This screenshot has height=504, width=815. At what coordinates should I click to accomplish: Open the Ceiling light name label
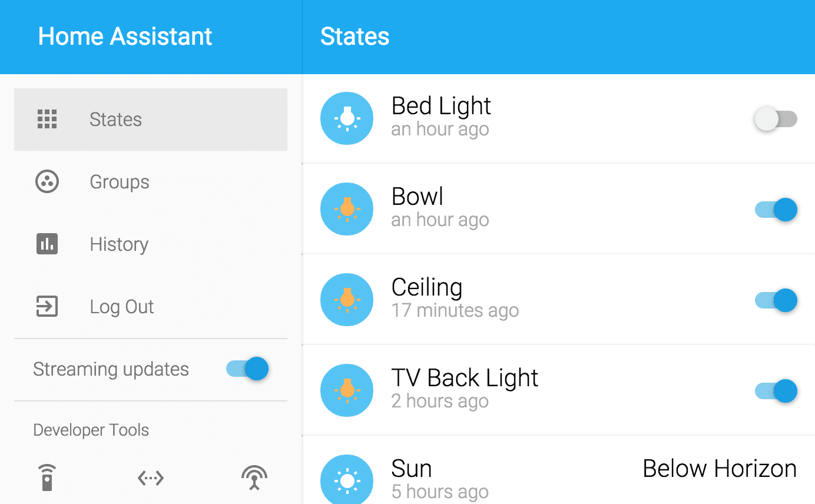[x=427, y=287]
